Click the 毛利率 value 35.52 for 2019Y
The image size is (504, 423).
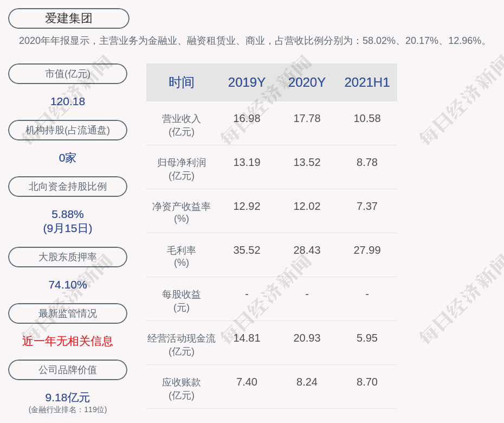click(247, 250)
